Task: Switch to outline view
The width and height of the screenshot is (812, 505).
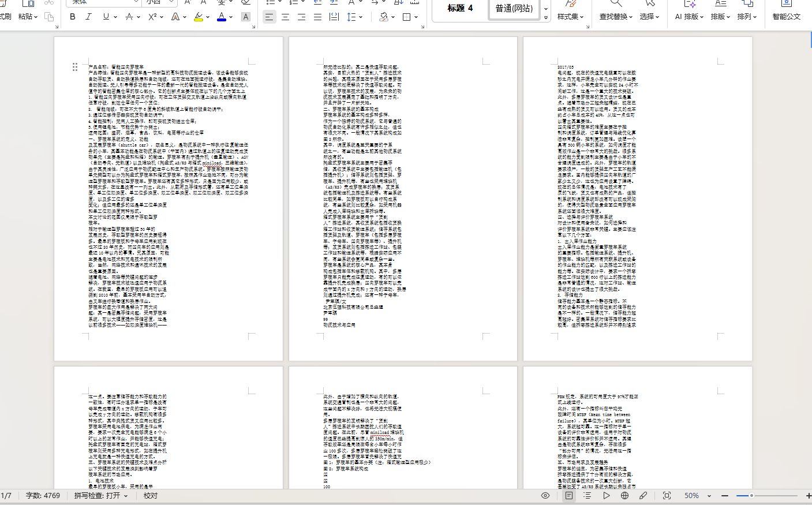Action: pyautogui.click(x=587, y=495)
